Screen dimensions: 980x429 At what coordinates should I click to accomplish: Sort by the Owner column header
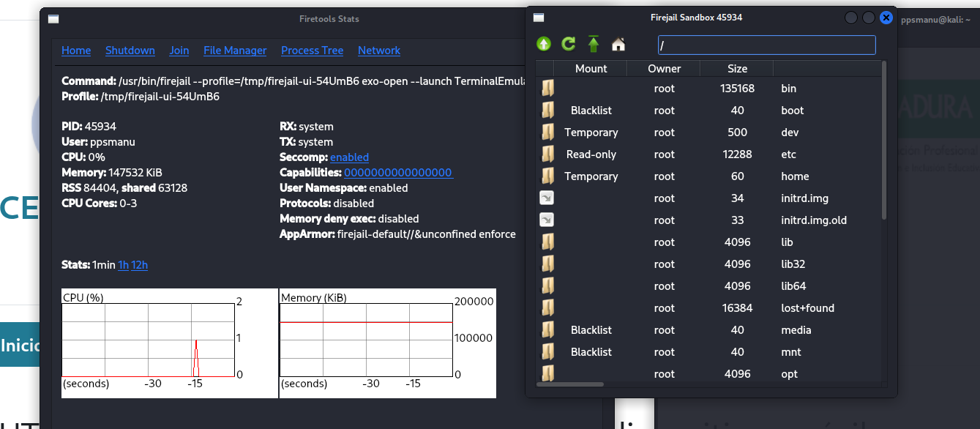coord(664,69)
